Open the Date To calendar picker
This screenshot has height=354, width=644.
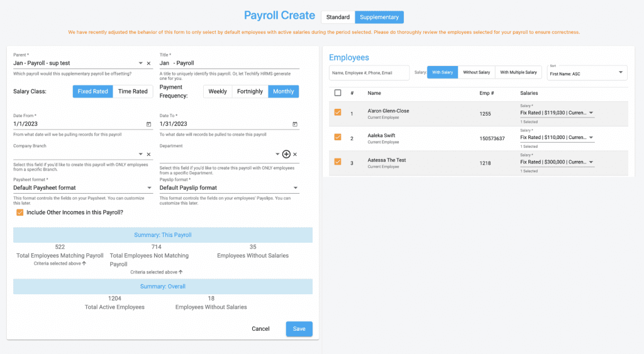[295, 124]
